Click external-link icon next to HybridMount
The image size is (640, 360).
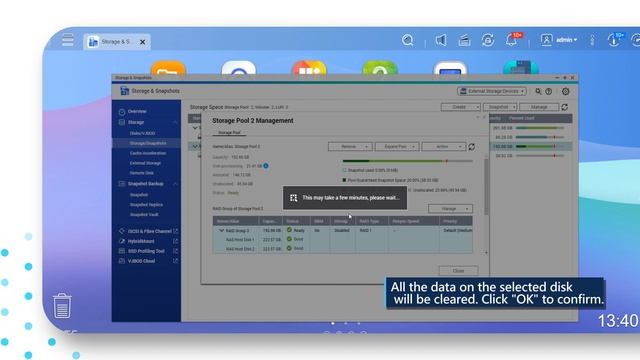(x=176, y=241)
